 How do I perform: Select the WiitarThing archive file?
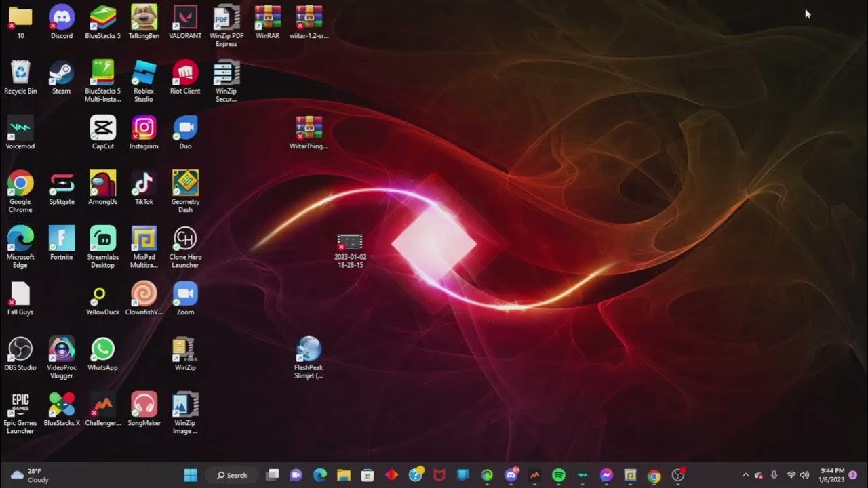click(309, 133)
